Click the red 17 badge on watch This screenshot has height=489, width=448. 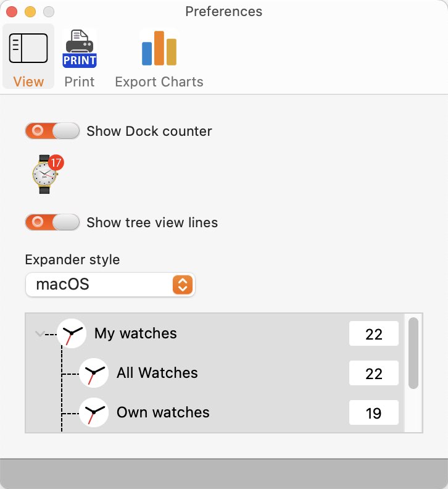(x=56, y=162)
